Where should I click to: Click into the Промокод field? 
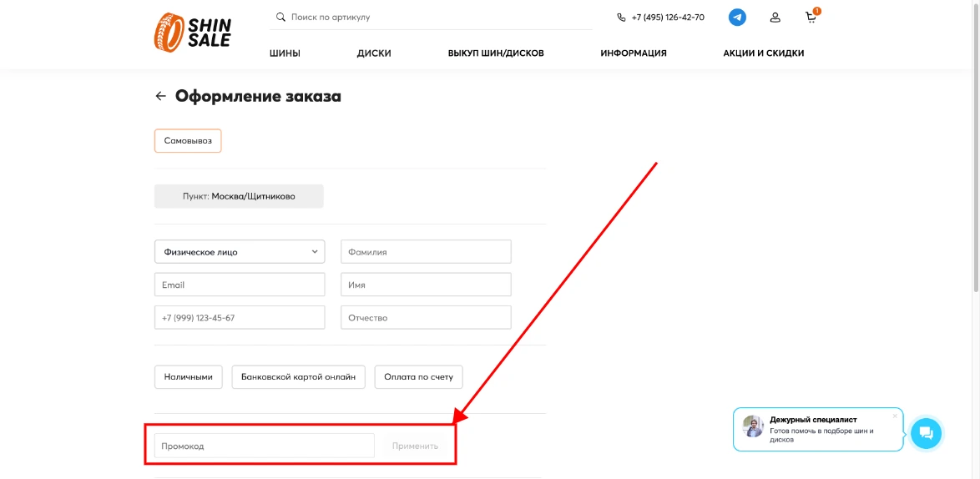[x=265, y=446]
